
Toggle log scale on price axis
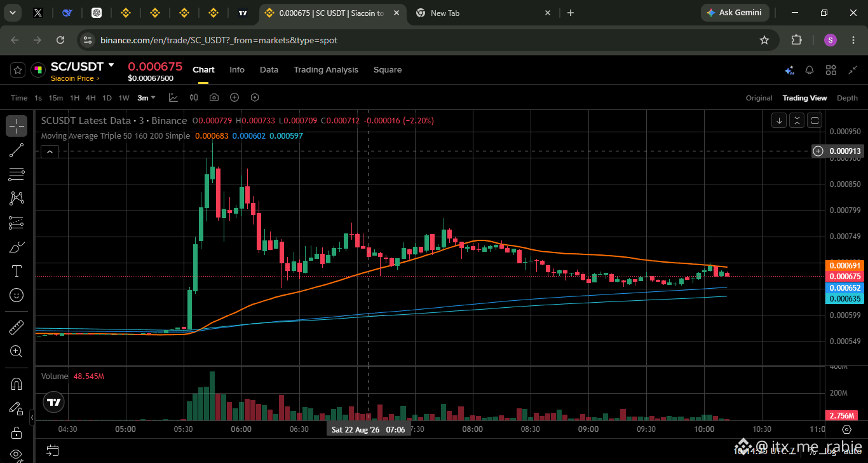829,451
